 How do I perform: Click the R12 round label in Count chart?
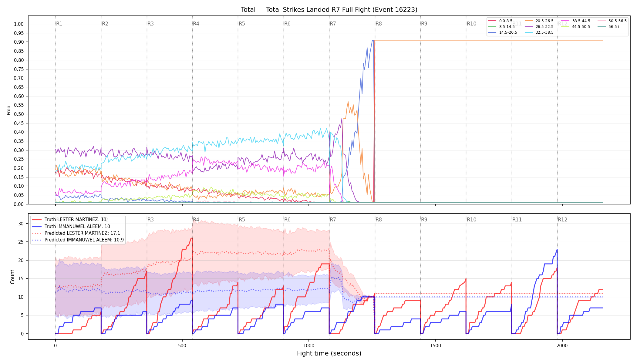(x=562, y=220)
